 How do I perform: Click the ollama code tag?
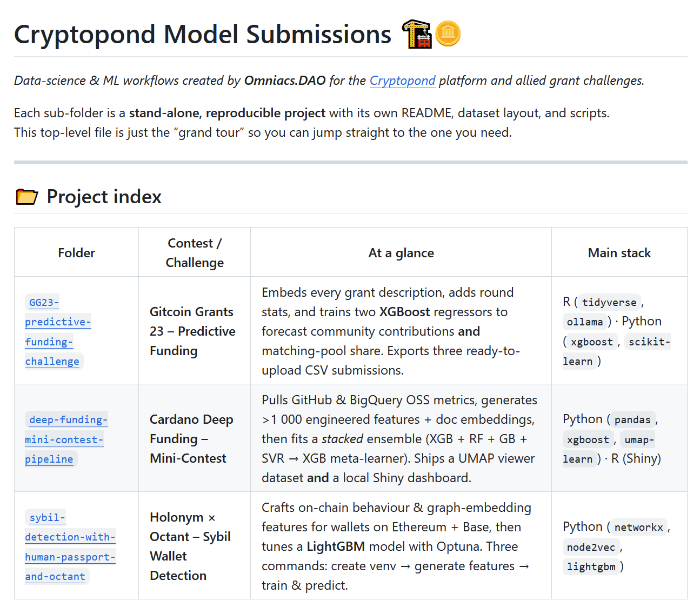584,322
